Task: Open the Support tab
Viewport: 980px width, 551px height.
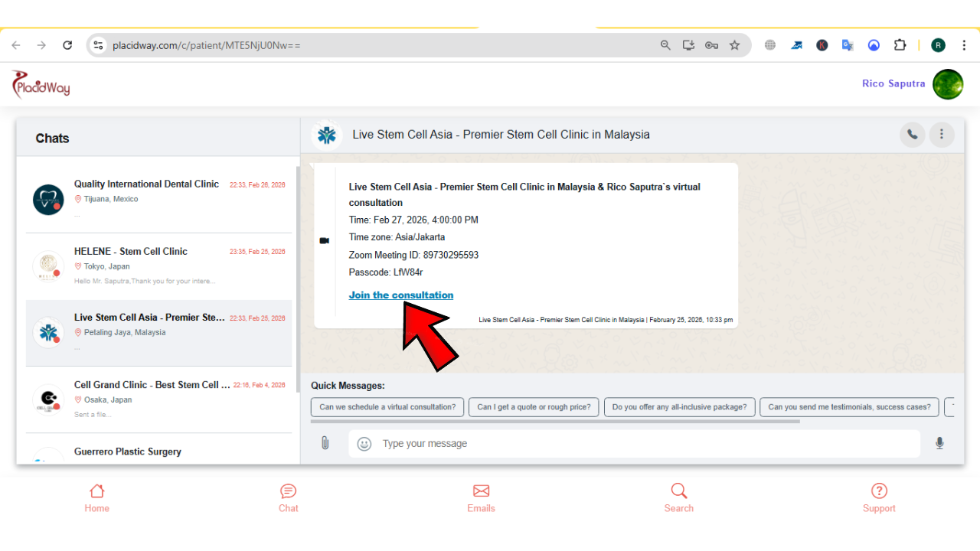Action: coord(879,498)
